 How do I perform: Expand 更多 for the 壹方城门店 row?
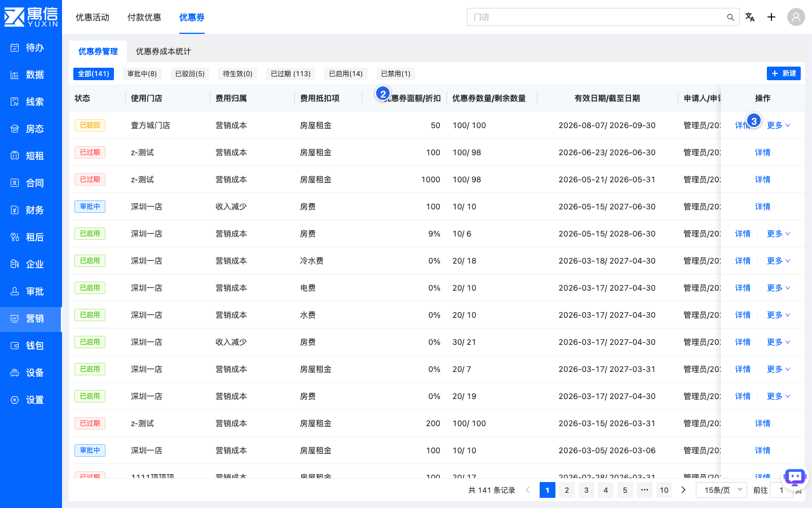[x=778, y=125]
